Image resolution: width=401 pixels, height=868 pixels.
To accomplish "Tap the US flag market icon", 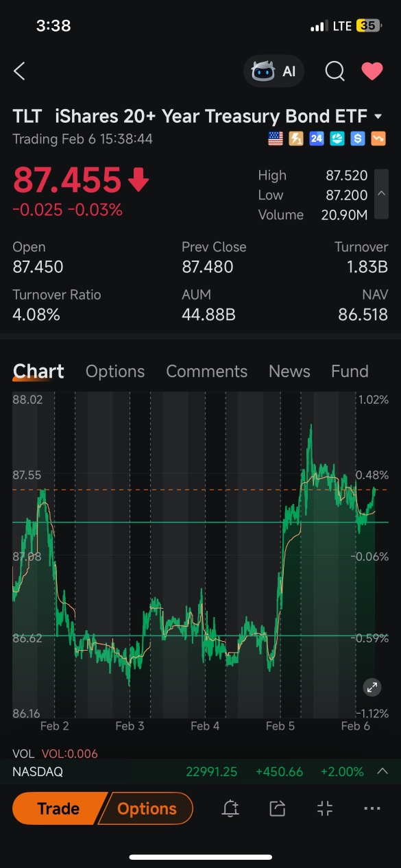I will pyautogui.click(x=275, y=139).
